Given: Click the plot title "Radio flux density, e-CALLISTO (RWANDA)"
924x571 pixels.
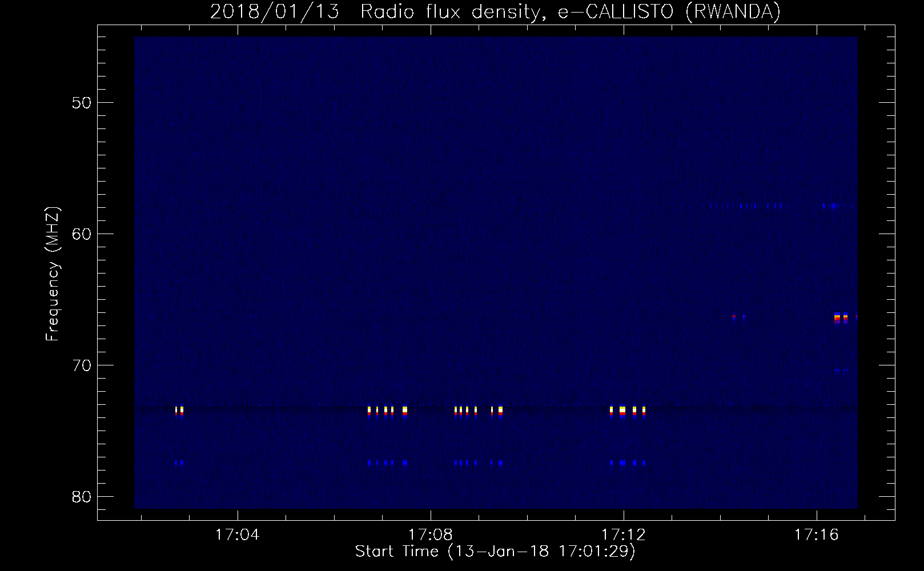Looking at the screenshot, I should point(571,11).
